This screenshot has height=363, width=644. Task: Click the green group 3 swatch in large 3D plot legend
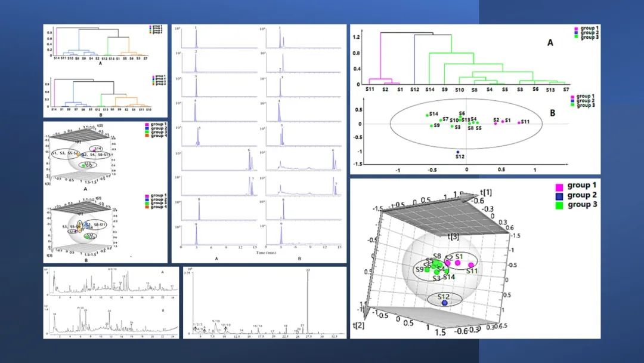click(559, 204)
